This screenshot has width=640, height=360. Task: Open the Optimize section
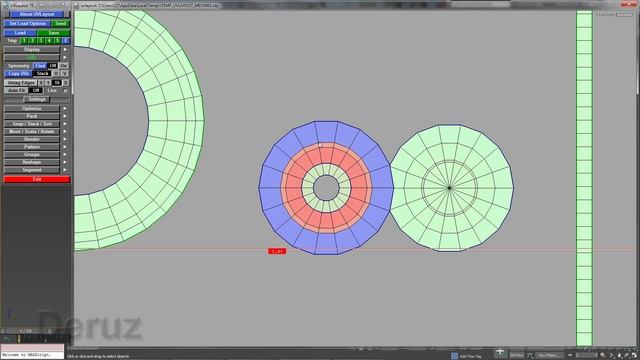32,109
